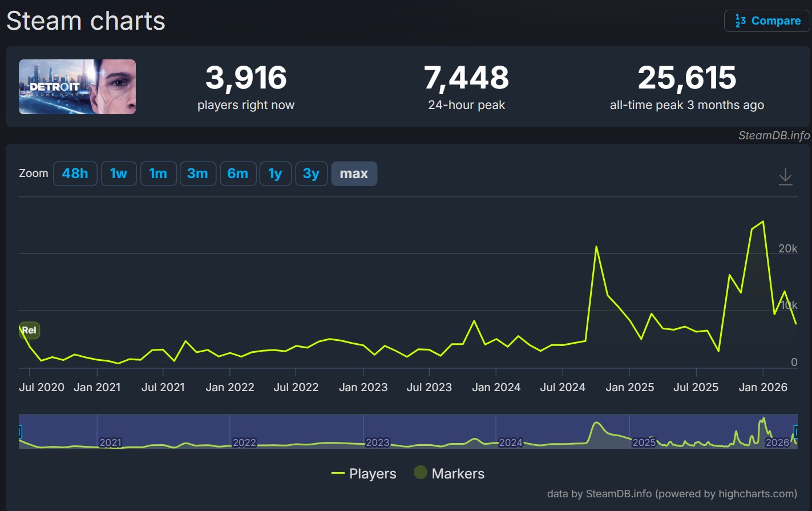Download chart data via the arrow icon
812x511 pixels.
785,176
